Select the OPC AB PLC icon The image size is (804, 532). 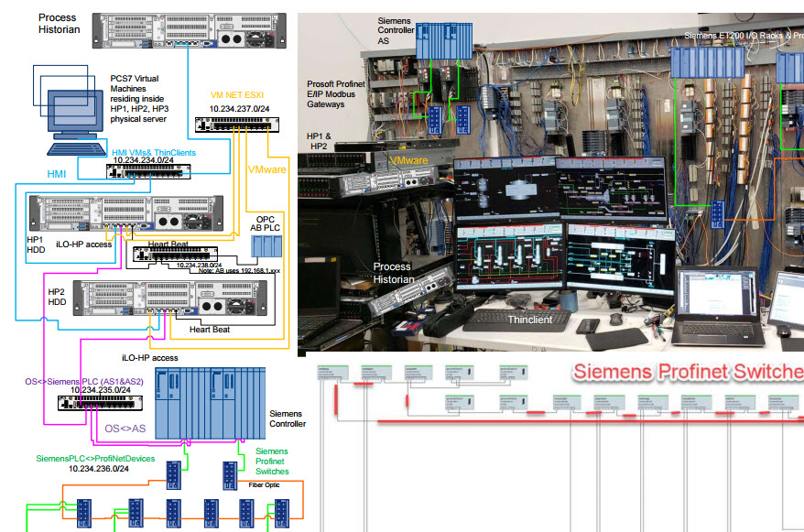[266, 245]
